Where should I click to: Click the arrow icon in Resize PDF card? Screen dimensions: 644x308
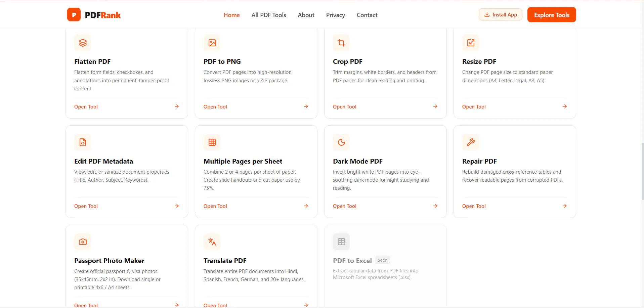[565, 106]
